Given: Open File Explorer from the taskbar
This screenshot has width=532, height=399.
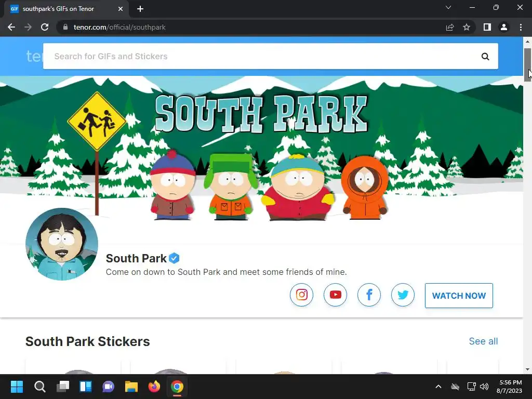Looking at the screenshot, I should pyautogui.click(x=131, y=387).
